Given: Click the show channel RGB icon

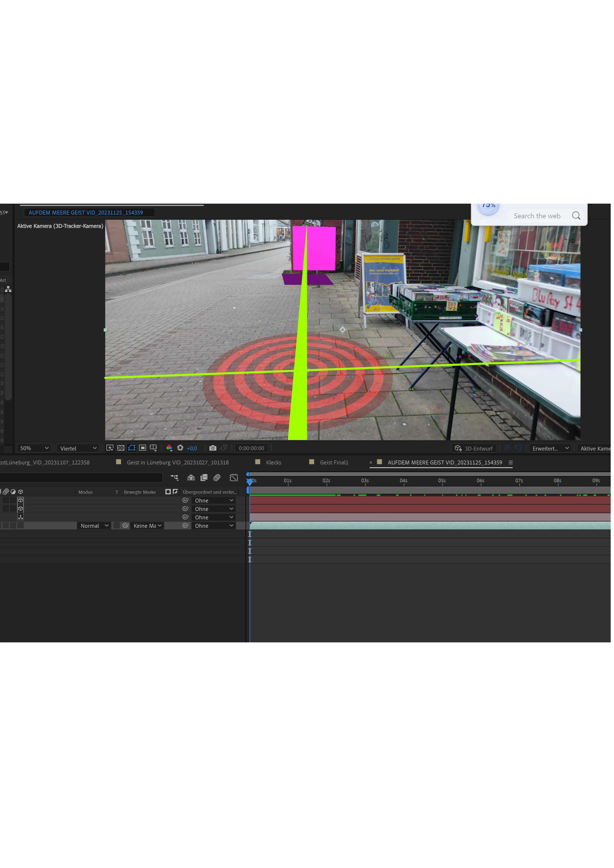Looking at the screenshot, I should pos(169,448).
